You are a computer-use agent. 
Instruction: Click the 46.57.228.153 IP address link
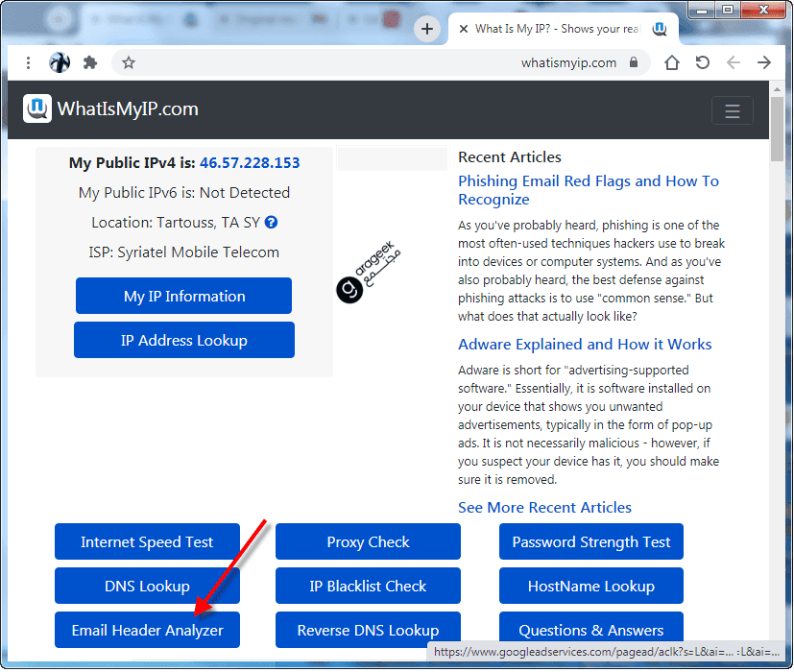point(250,163)
